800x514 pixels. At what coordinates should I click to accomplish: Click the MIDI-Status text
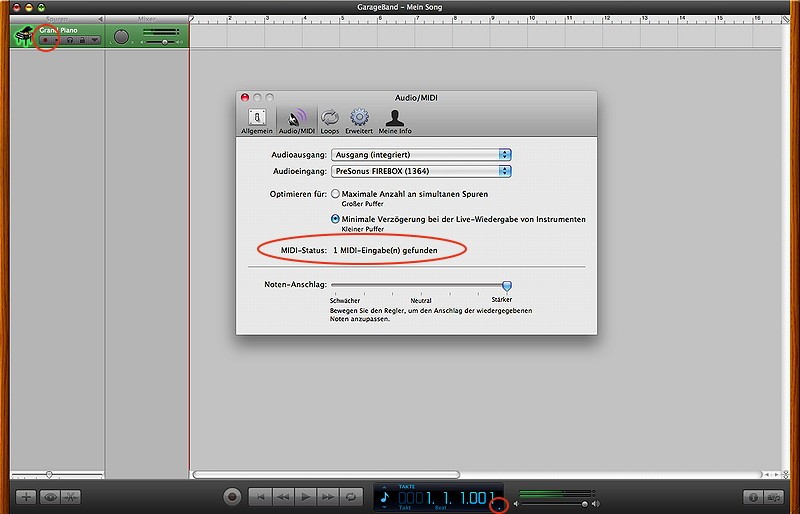(x=359, y=250)
